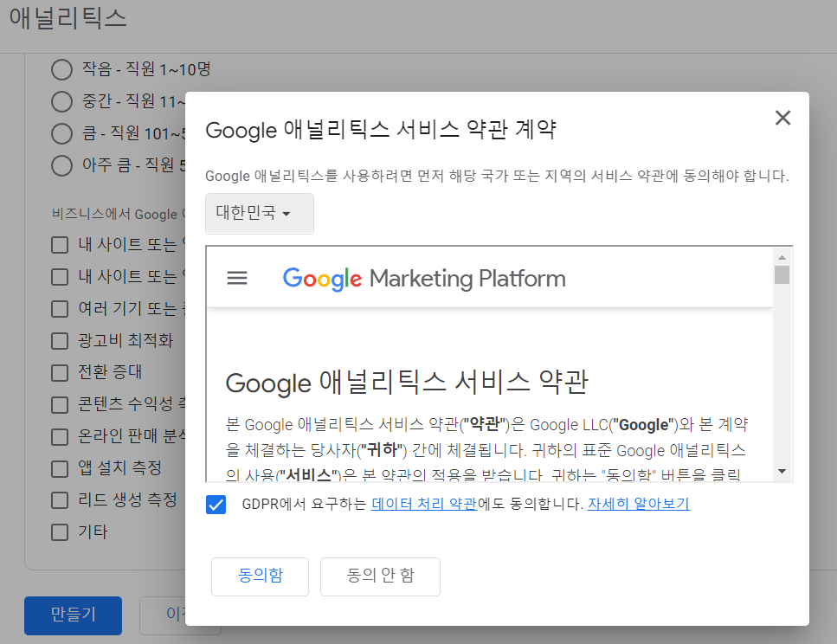
Task: Check the 온라인 판매 분석 option
Action: point(59,435)
